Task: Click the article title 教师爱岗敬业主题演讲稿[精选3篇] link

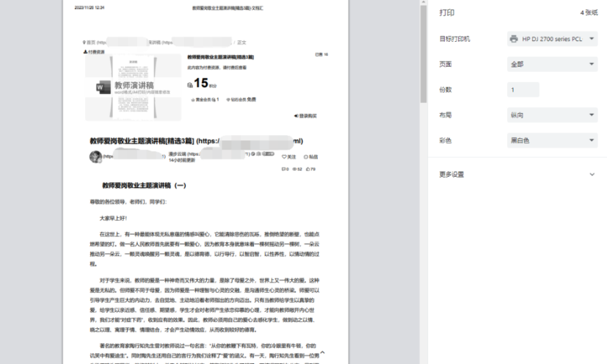Action: 142,141
